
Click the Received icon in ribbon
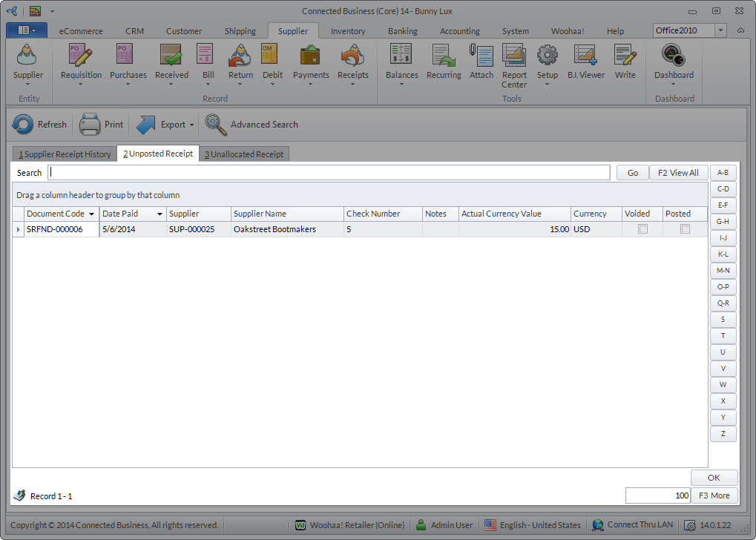[171, 57]
